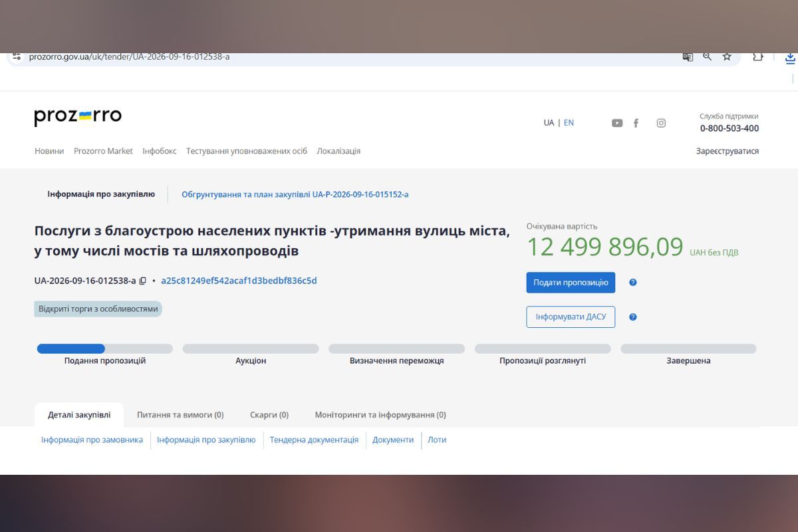
Task: Click Зареєструватися link
Action: coord(728,151)
